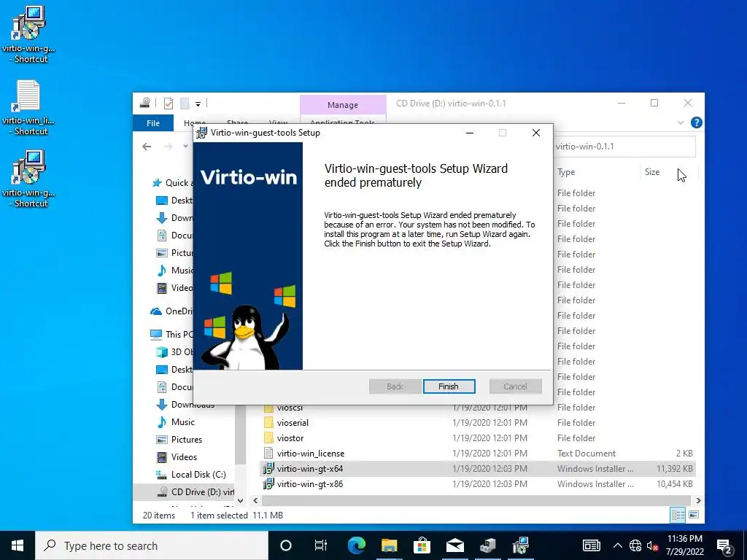This screenshot has width=747, height=560.
Task: Open Cortana circle icon on taskbar
Action: (286, 545)
